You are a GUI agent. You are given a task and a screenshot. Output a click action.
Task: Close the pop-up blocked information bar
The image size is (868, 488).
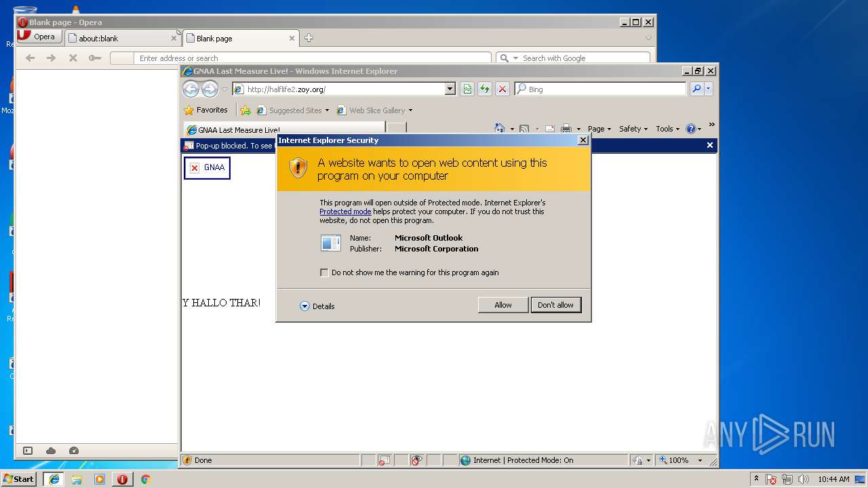click(710, 145)
